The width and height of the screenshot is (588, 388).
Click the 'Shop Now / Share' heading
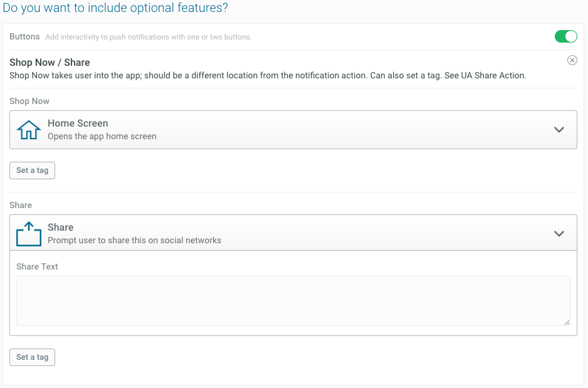pyautogui.click(x=50, y=63)
